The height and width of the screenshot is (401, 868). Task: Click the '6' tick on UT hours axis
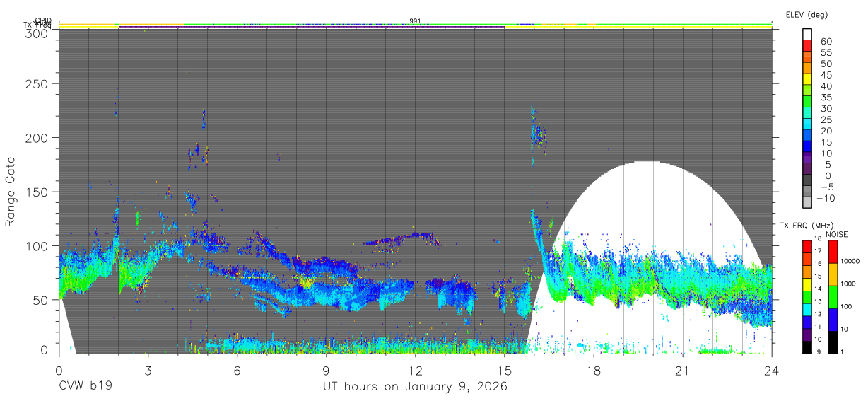click(237, 371)
